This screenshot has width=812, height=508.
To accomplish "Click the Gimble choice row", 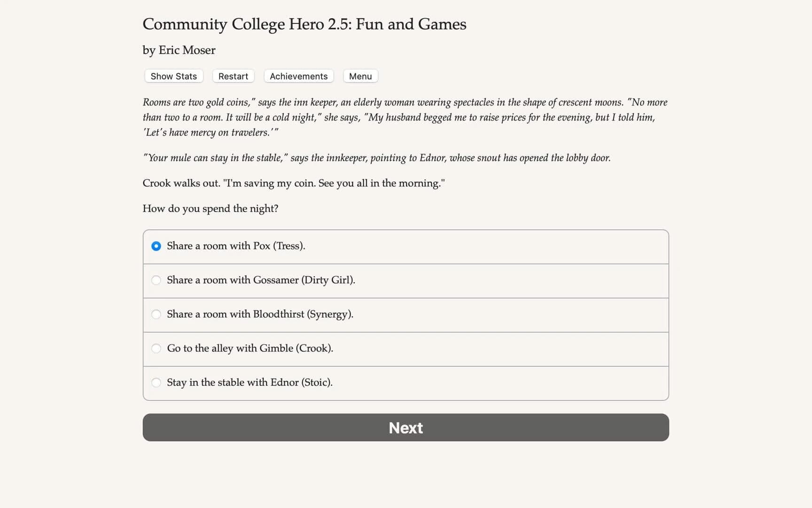I will tap(405, 349).
